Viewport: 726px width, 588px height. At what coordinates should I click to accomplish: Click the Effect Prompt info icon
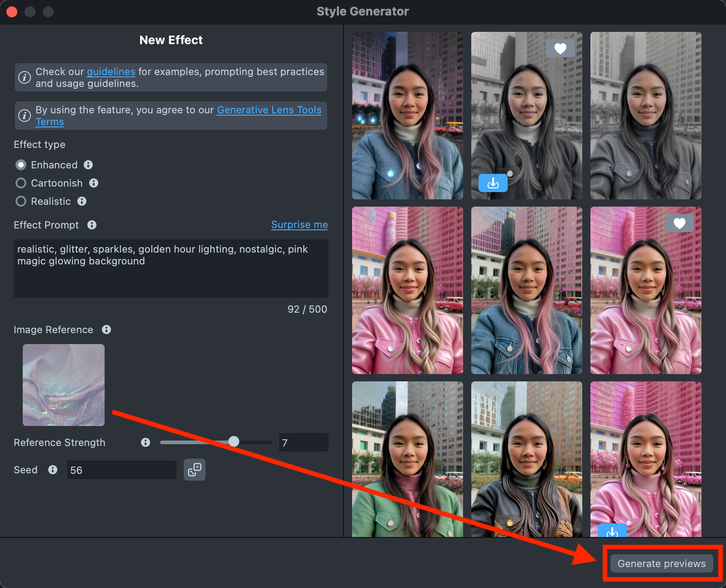92,225
